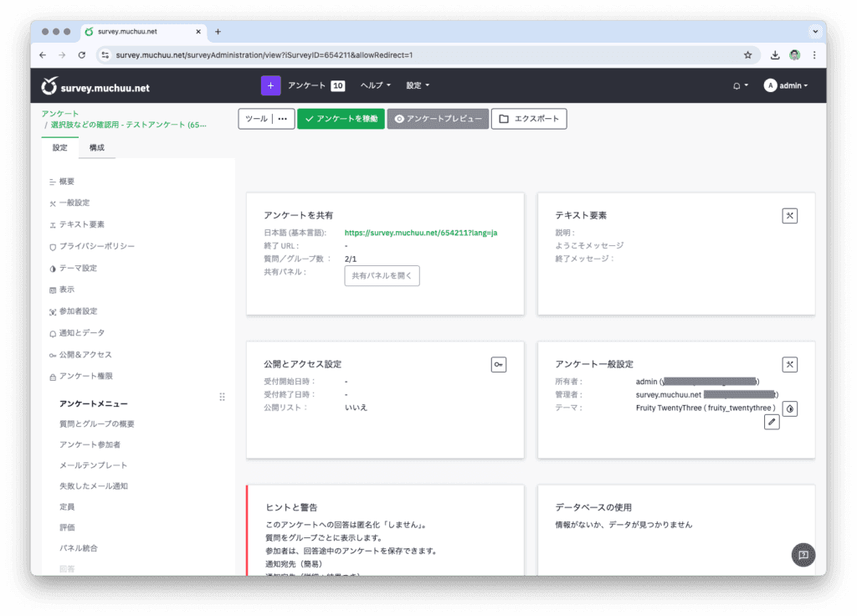Screen dimensions: 857x616
Task: Select 一般設定 in the sidebar
Action: (x=74, y=203)
